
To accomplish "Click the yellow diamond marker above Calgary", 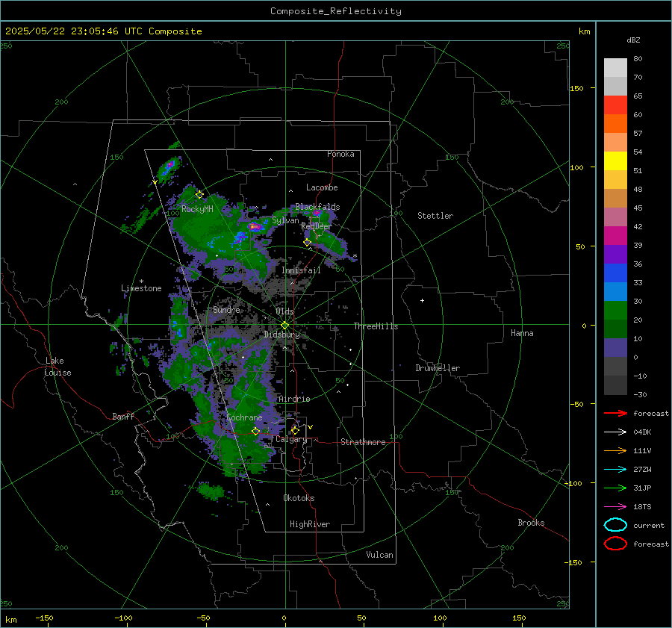I will [295, 430].
